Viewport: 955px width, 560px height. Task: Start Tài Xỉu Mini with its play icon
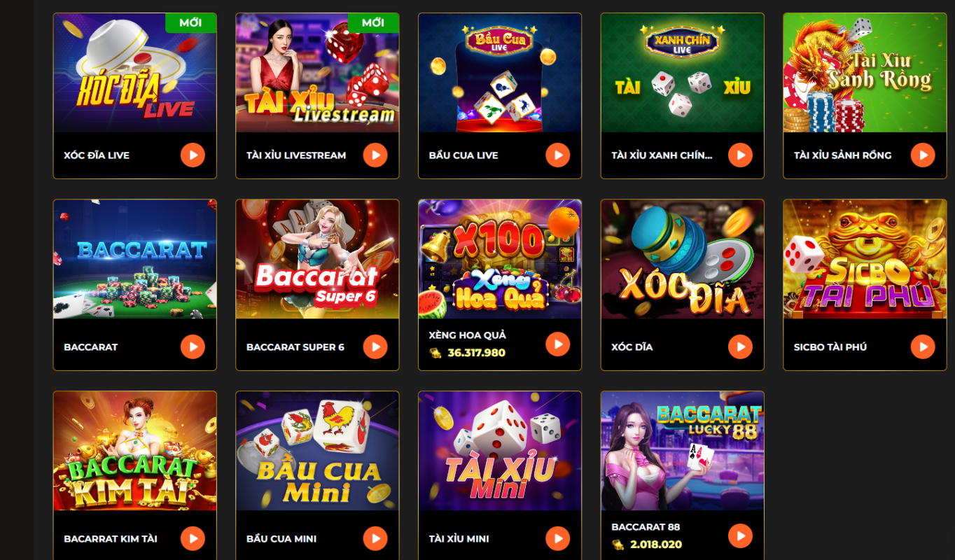[x=558, y=538]
